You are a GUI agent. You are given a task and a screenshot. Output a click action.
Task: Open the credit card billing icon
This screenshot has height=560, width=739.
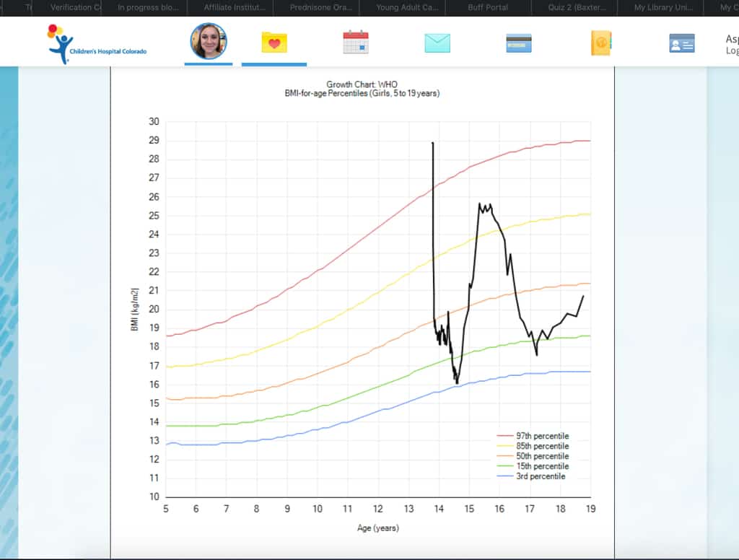pyautogui.click(x=519, y=43)
